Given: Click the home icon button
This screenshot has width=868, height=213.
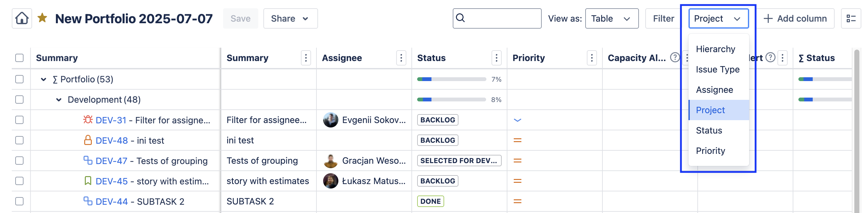Looking at the screenshot, I should click(22, 18).
